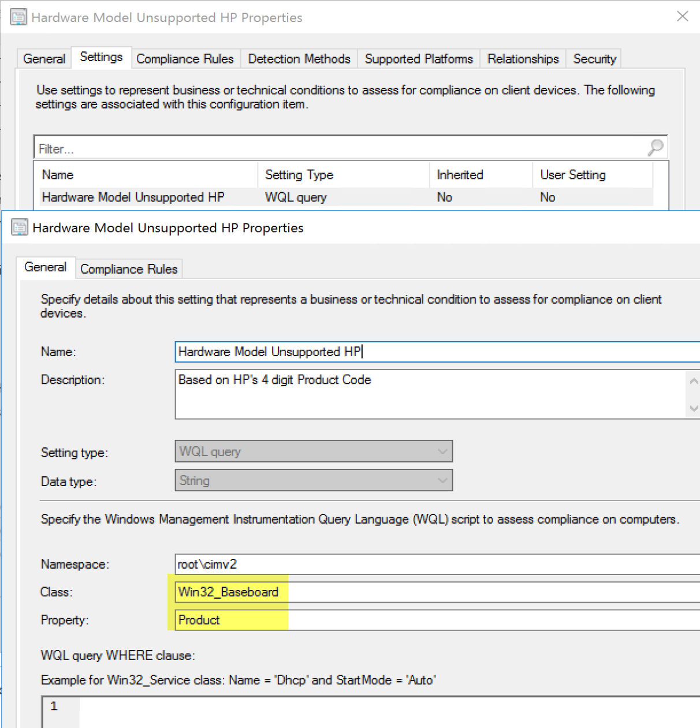Select the Relationships tab
This screenshot has height=728, width=700.
523,59
